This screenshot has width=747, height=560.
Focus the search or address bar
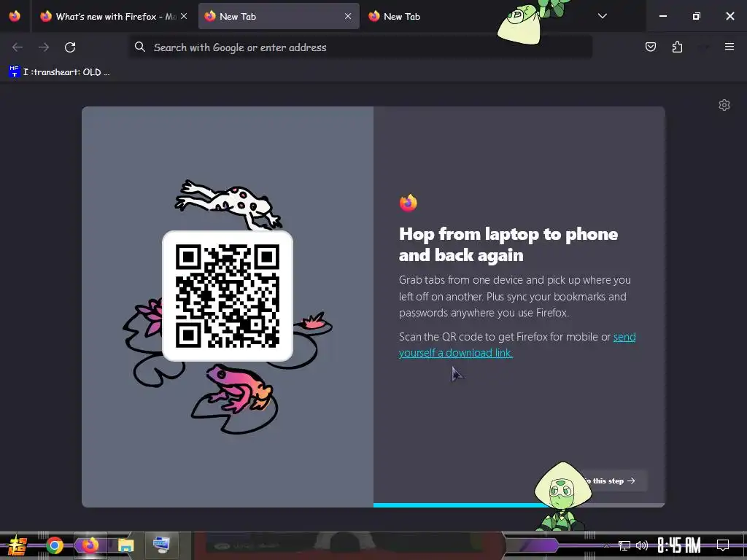361,47
